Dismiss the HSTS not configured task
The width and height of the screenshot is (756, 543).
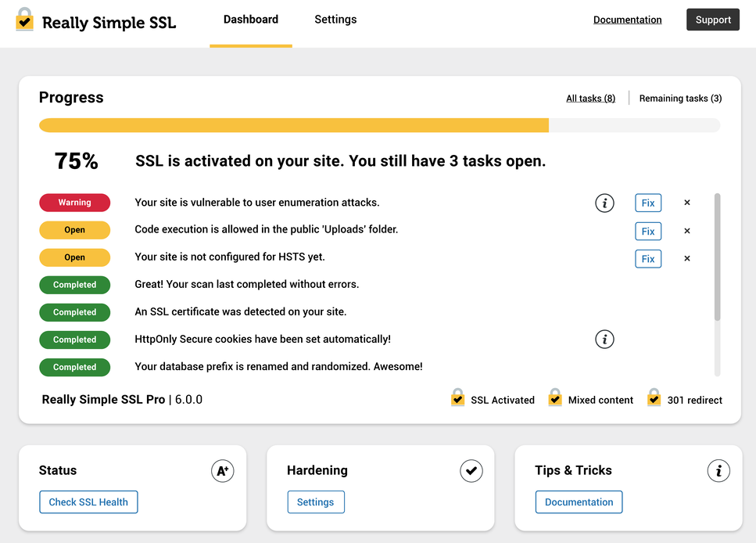point(687,258)
